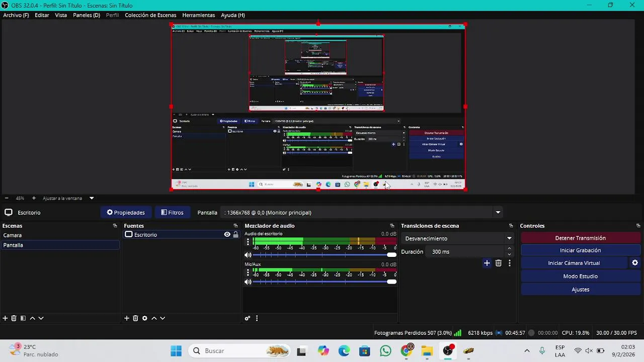Select the Pantalla scene
Screen dimensions: 644x362
pos(60,245)
